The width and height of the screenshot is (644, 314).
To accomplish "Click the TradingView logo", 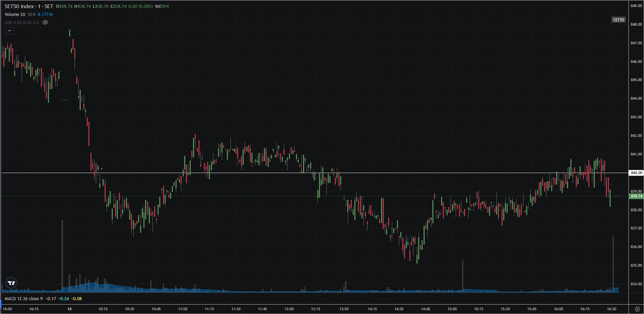I will tap(11, 283).
